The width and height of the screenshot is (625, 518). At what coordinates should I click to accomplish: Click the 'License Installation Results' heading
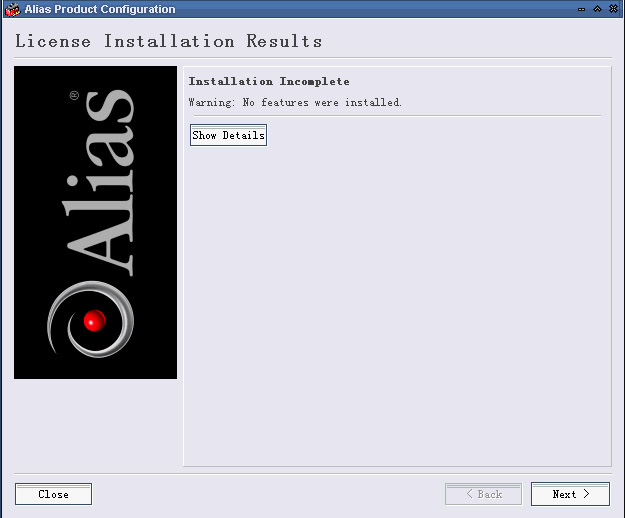169,41
